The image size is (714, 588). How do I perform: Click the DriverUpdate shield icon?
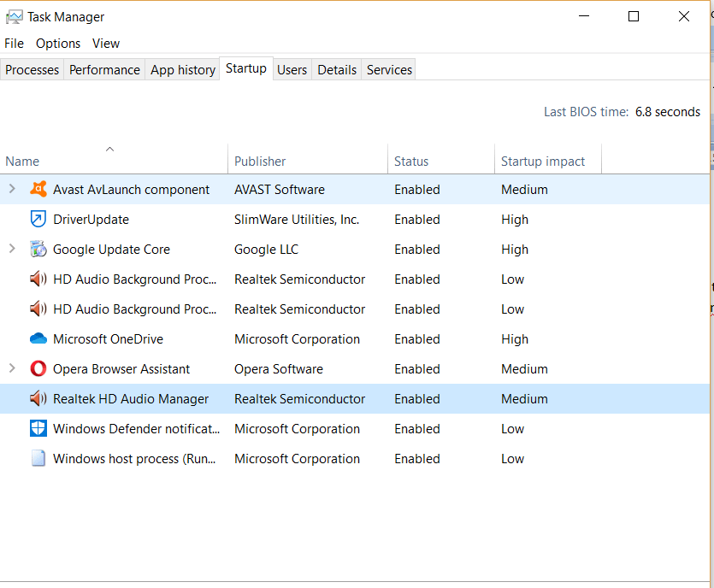click(38, 219)
